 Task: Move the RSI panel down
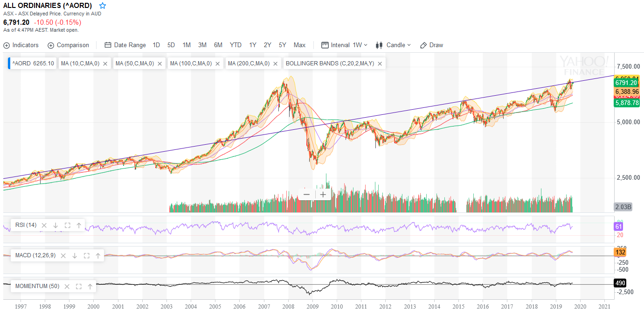coord(55,225)
